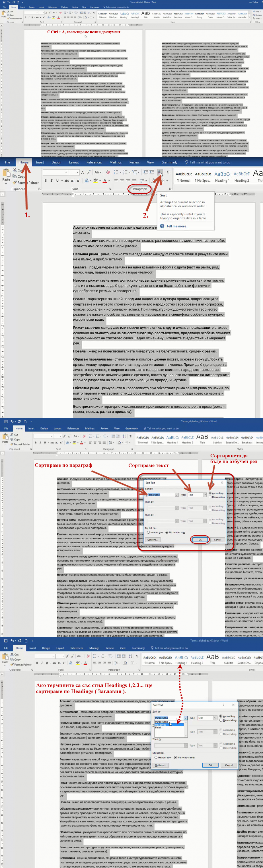Click circled OK button in Paragraphs Sort dialog
Image resolution: width=263 pixels, height=868 pixels.
tap(200, 539)
